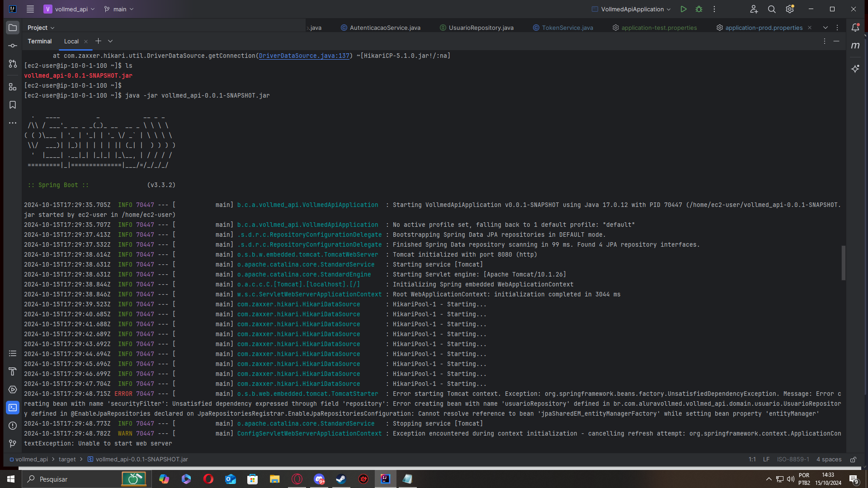The width and height of the screenshot is (868, 488).
Task: Expand VollmedApiApplication run configuration dropdown
Action: (632, 9)
